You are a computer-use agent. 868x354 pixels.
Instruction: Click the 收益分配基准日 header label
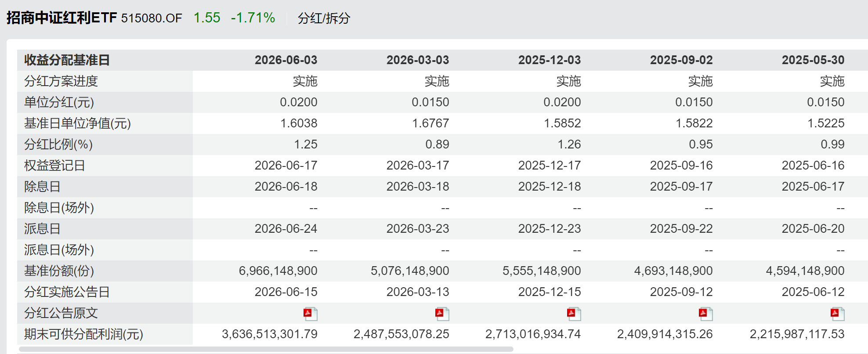[67, 60]
